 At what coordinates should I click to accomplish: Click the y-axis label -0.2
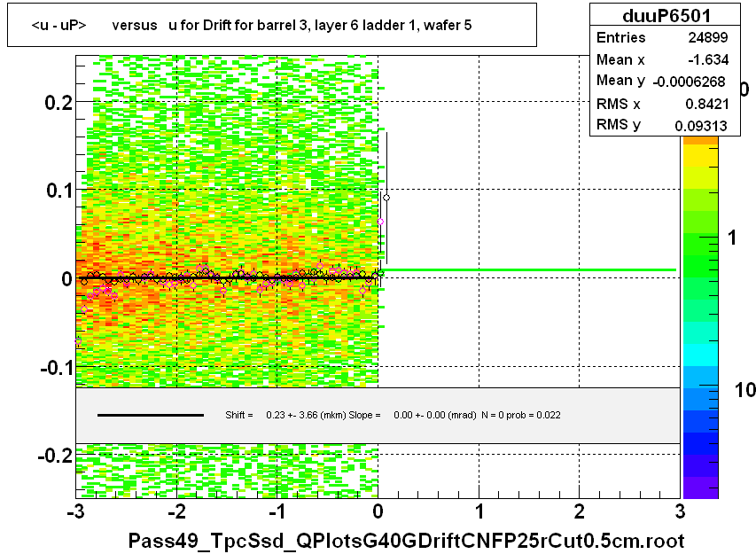pos(55,455)
